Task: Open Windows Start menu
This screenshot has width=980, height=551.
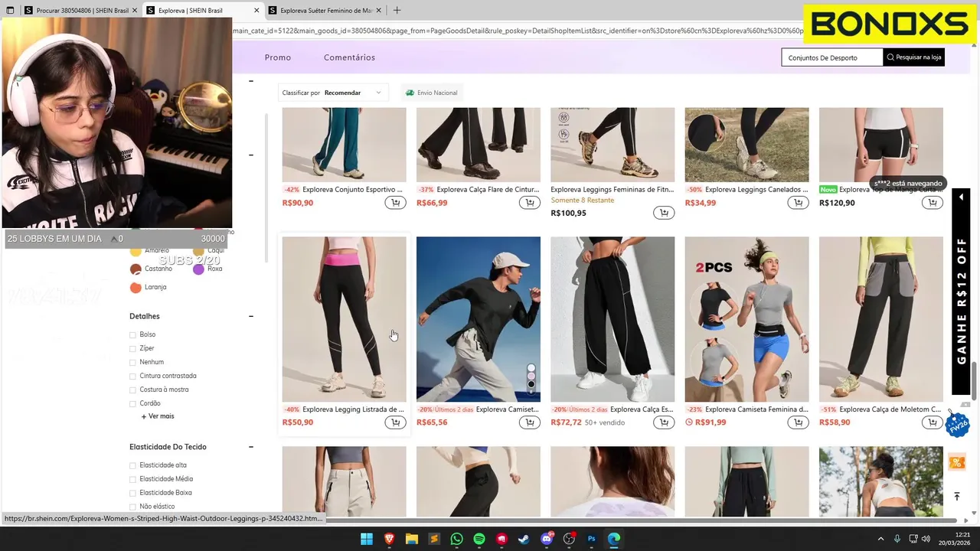Action: (367, 539)
